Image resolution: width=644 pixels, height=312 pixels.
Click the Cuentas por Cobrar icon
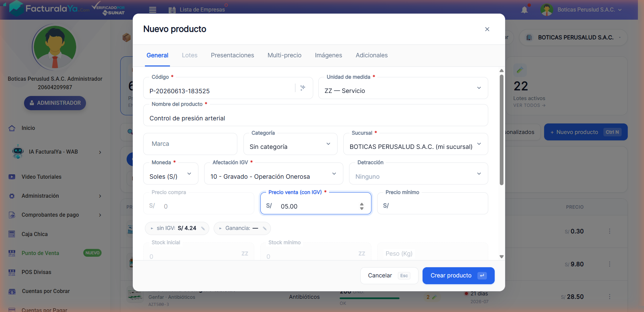[12, 291]
